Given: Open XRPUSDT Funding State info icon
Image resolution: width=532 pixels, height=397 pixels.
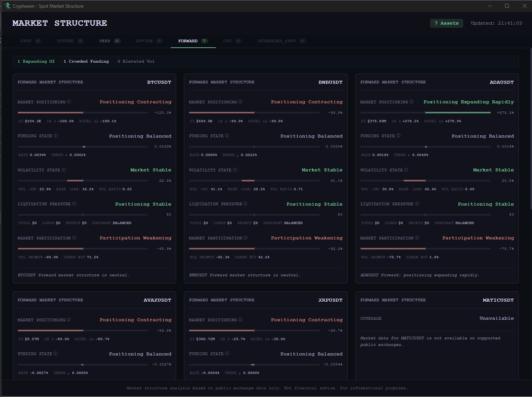Looking at the screenshot, I should [227, 354].
